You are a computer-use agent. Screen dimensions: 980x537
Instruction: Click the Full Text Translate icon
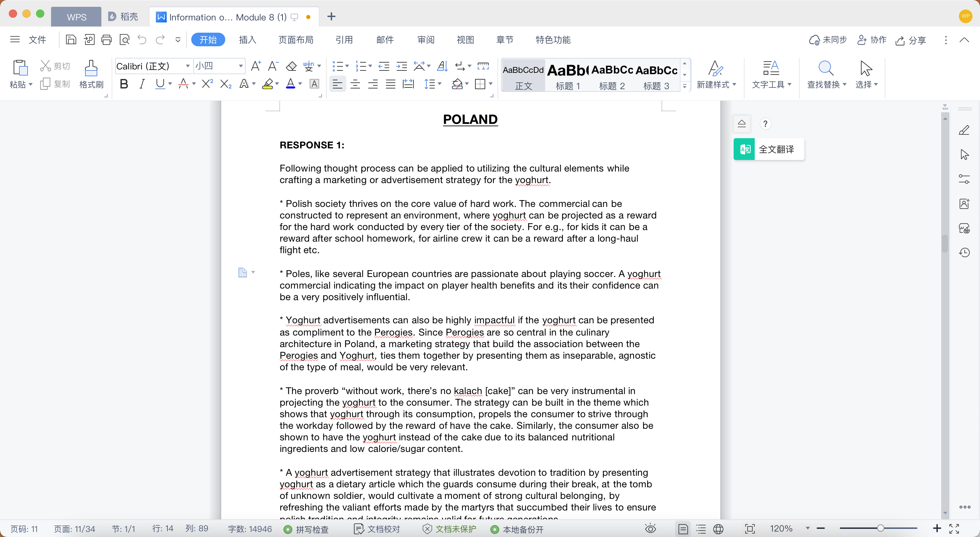tap(744, 149)
